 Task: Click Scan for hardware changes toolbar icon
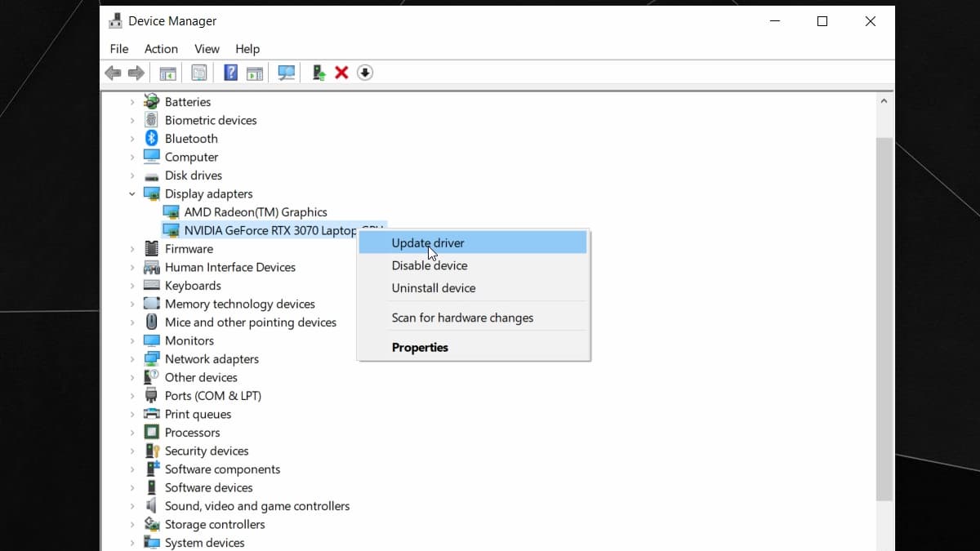(287, 73)
